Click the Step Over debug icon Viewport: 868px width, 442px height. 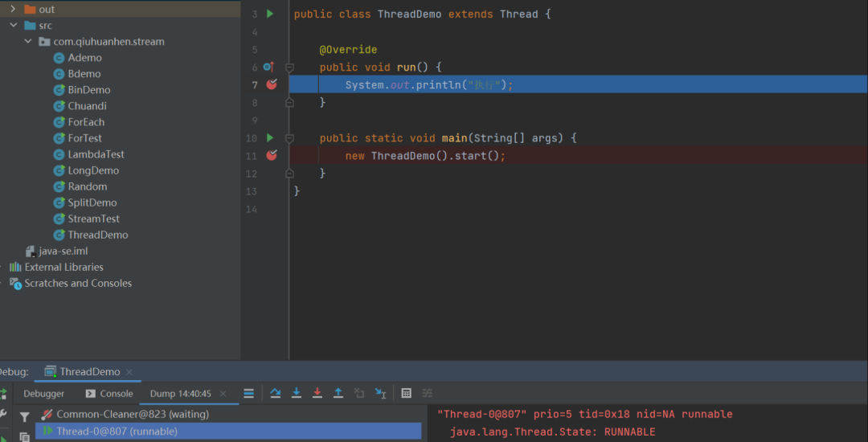tap(276, 393)
